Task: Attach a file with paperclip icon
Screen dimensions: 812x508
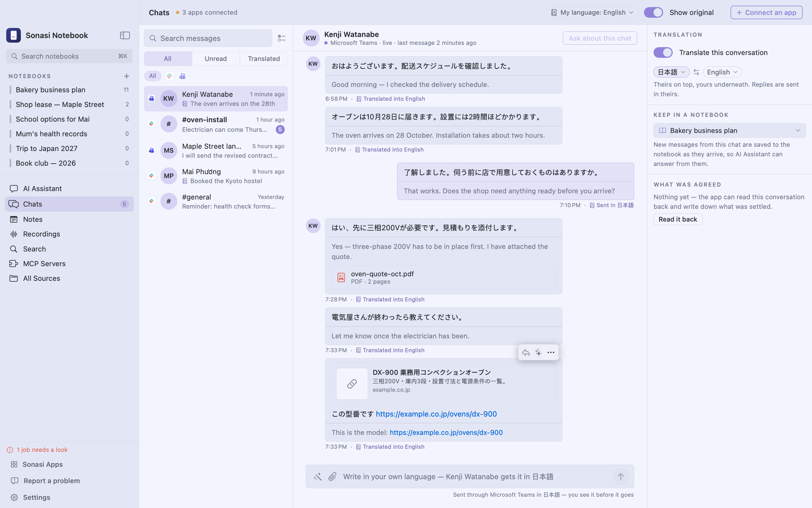Action: (332, 476)
